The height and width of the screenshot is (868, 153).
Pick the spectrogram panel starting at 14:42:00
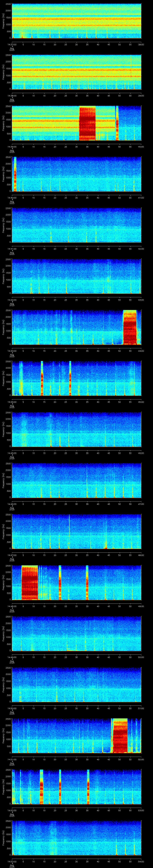[77, 276]
